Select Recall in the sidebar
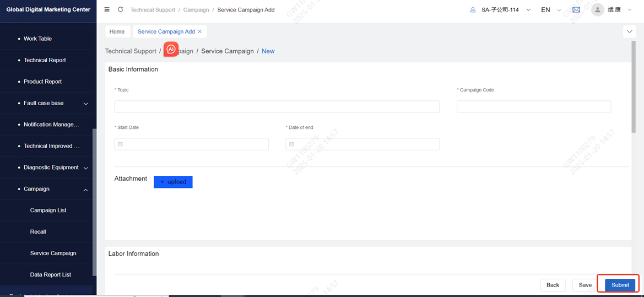 click(38, 232)
